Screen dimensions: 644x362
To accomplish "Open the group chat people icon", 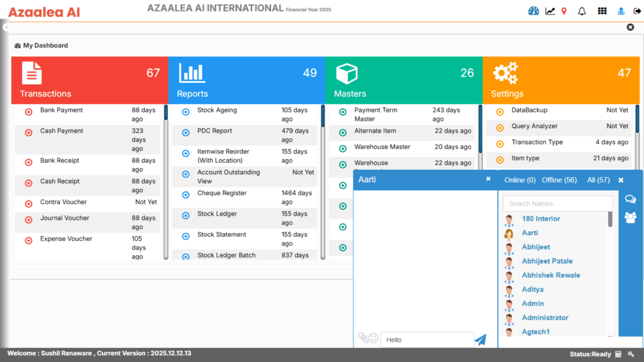I will [630, 217].
